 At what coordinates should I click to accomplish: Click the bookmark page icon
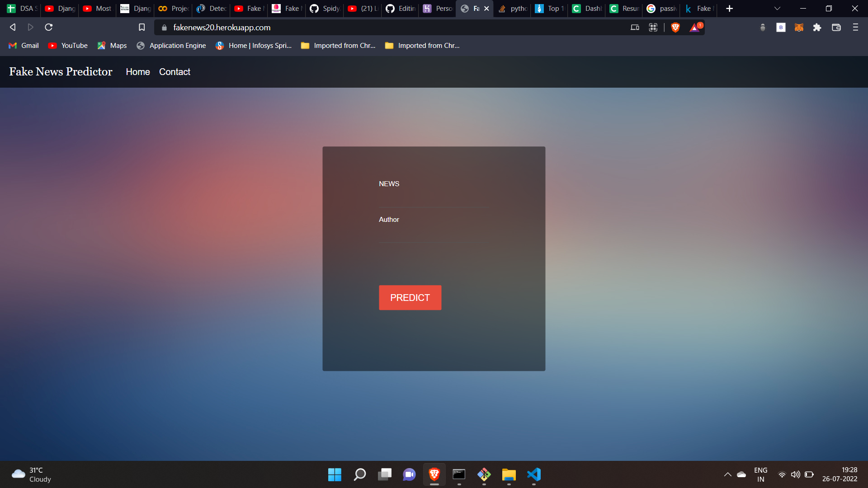(x=142, y=28)
